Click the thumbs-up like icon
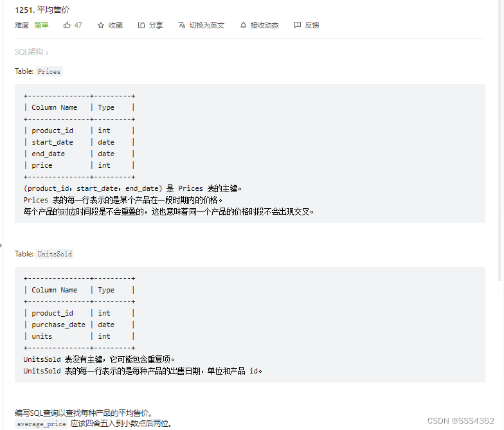Viewport: 504px width, 430px height. click(67, 25)
